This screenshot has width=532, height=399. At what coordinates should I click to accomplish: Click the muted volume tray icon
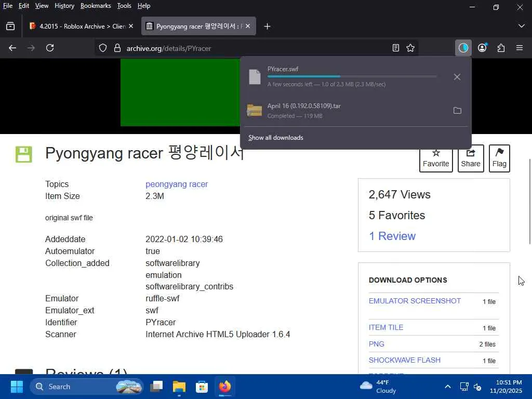(x=477, y=387)
